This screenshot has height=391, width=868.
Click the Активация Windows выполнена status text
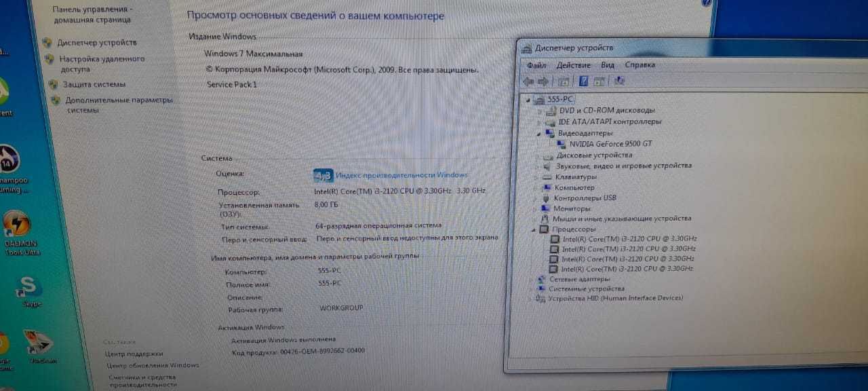(283, 339)
